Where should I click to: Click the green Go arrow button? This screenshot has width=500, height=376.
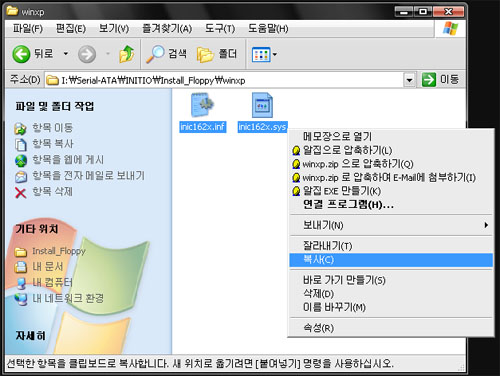coord(429,80)
